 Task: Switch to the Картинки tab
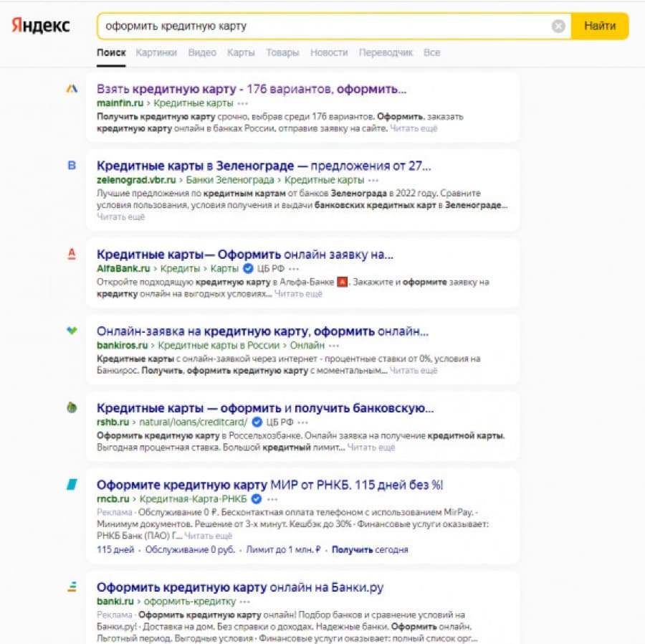tap(156, 52)
